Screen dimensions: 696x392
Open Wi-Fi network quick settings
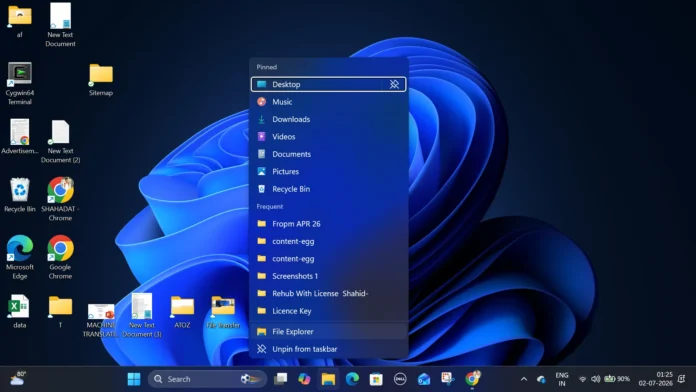[583, 379]
